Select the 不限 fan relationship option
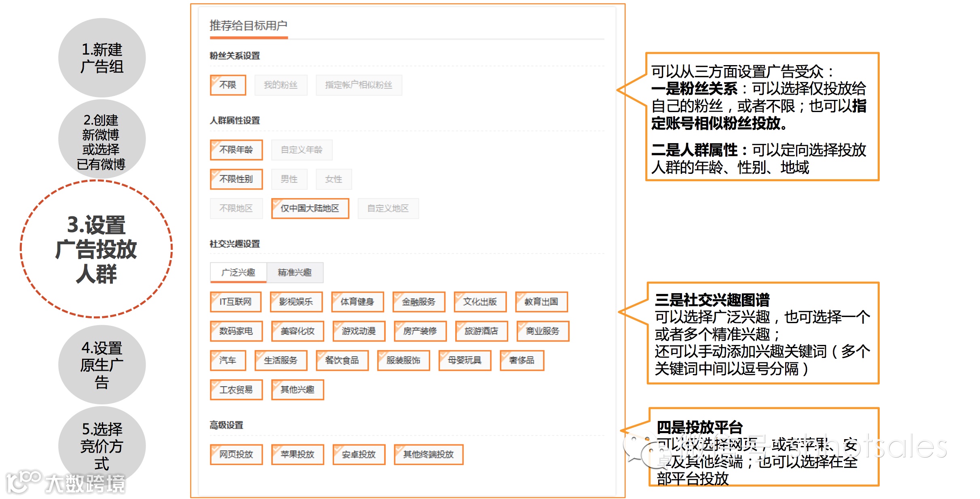Screen dimensions: 980x499 tap(228, 85)
